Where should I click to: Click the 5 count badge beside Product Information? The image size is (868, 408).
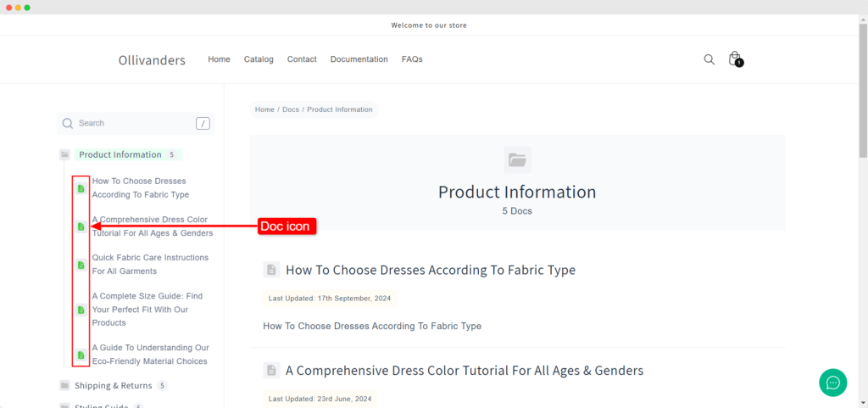tap(171, 155)
